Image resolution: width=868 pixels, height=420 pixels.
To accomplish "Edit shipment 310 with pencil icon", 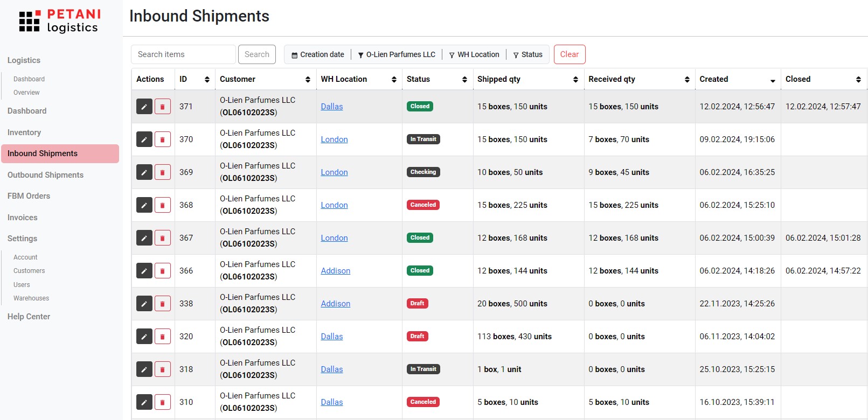I will click(x=144, y=402).
